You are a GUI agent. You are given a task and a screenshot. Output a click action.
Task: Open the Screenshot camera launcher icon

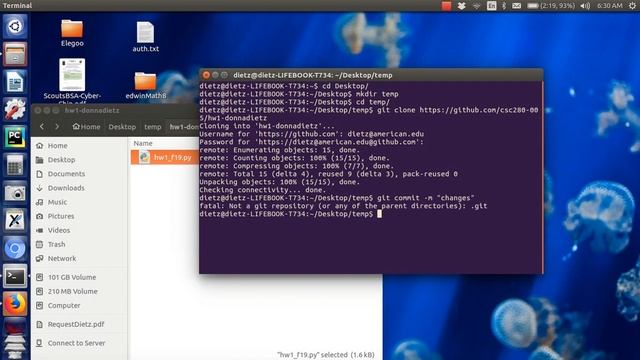click(x=15, y=193)
